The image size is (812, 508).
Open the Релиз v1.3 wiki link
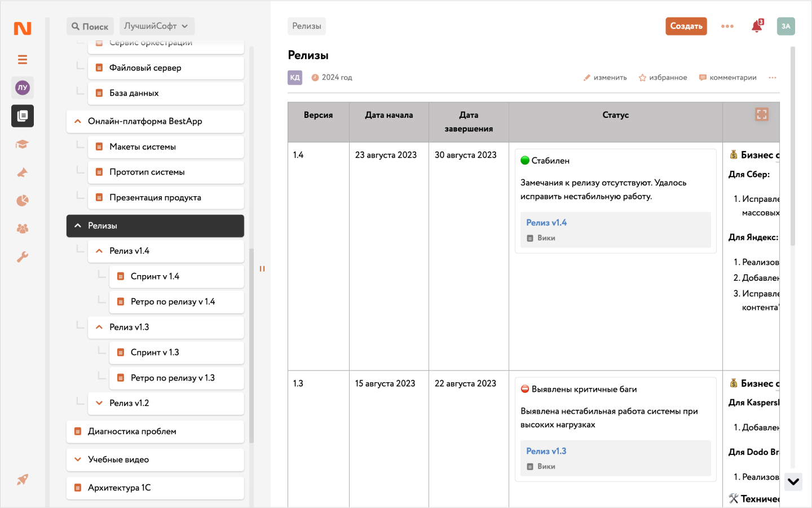point(546,451)
